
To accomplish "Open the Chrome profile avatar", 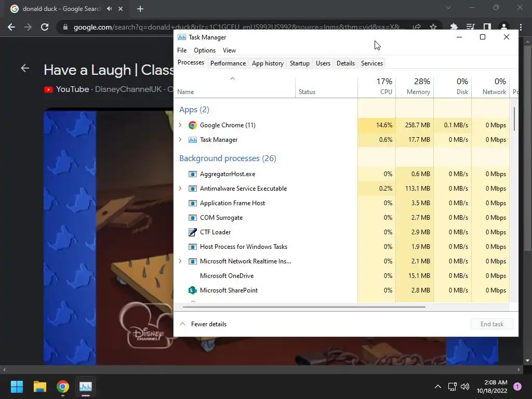I will tap(504, 27).
